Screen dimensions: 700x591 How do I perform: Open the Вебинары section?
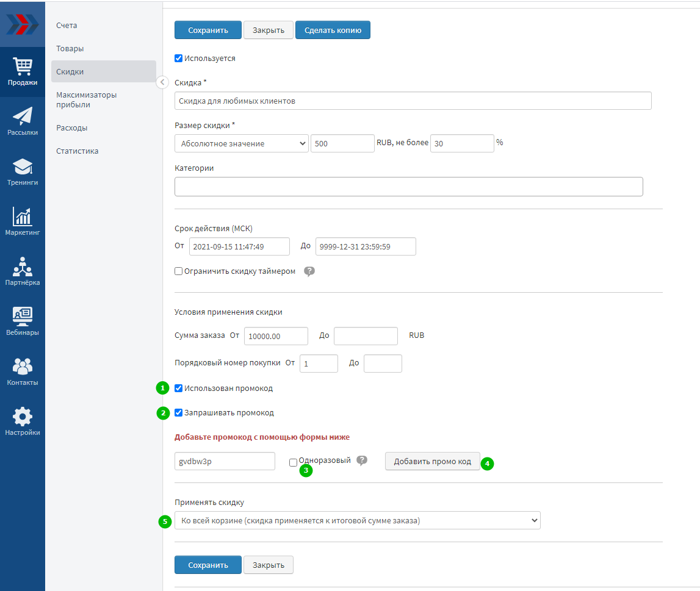tap(23, 322)
